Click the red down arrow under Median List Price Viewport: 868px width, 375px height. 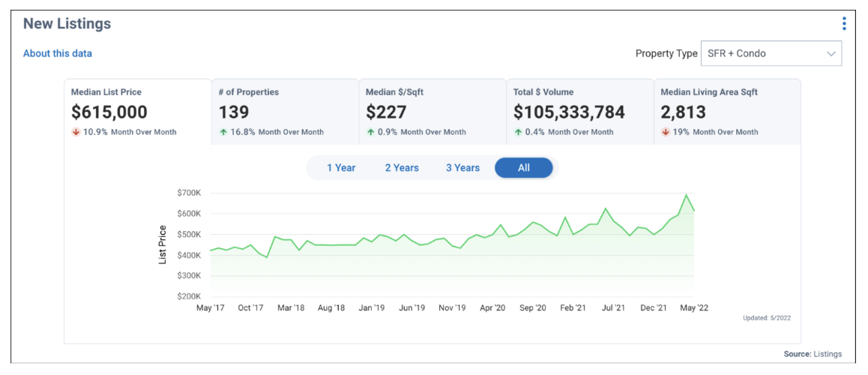pyautogui.click(x=76, y=132)
